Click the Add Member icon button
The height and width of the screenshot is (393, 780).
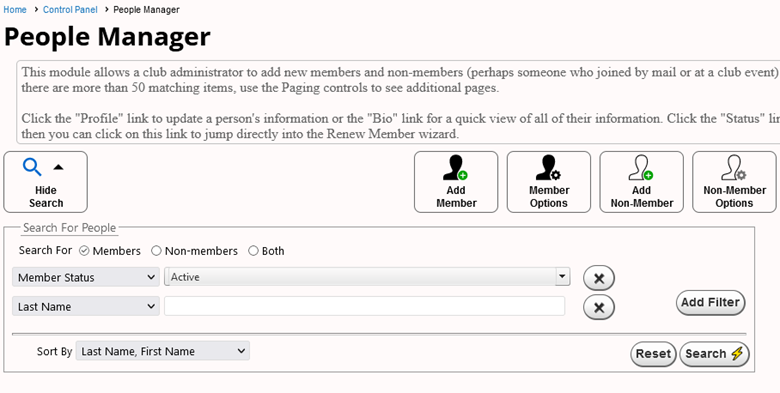pos(456,182)
